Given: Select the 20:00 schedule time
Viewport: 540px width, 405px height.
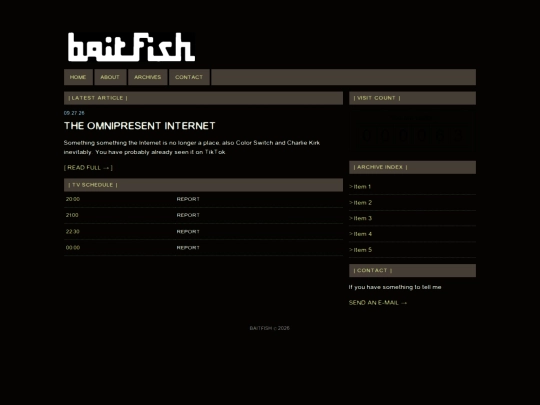Looking at the screenshot, I should pos(73,199).
